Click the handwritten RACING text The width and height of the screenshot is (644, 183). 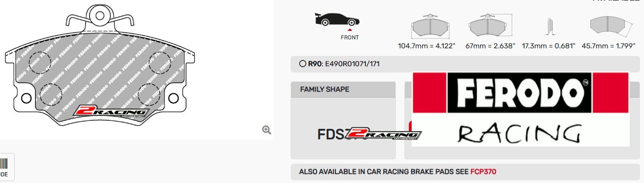tap(519, 133)
